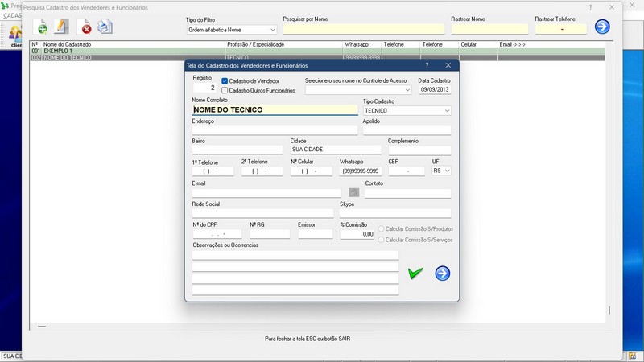Click the Registro number field
Viewport: 644px width, 362px height.
tap(204, 88)
